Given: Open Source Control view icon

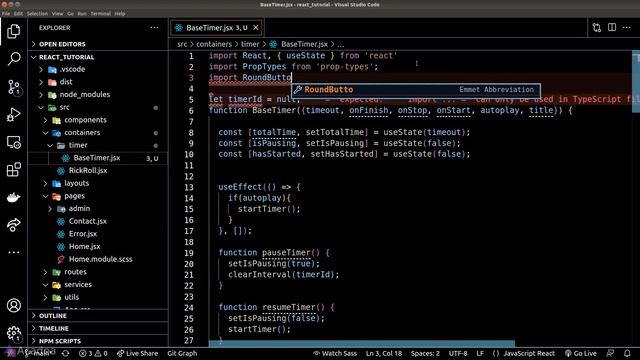Looking at the screenshot, I should 13,87.
